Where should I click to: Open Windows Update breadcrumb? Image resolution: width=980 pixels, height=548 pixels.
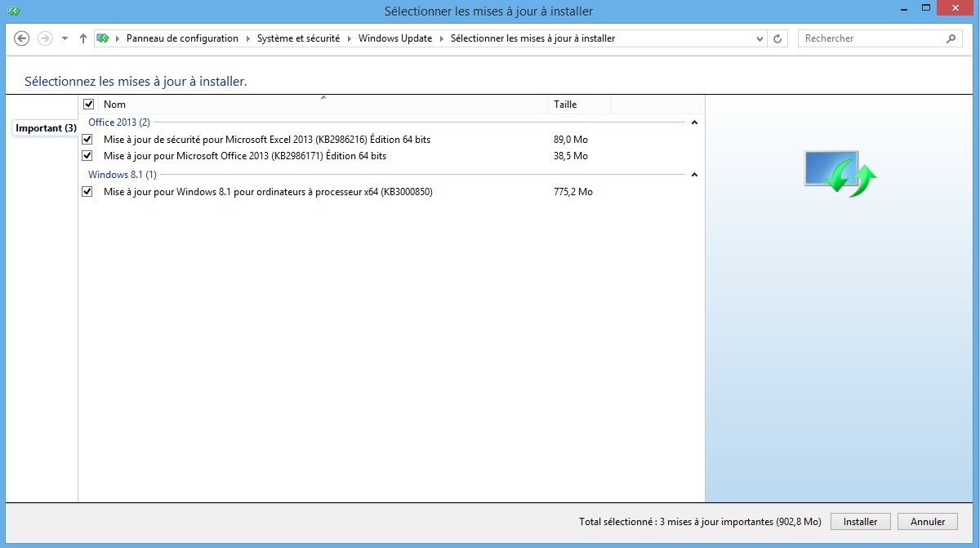pyautogui.click(x=395, y=38)
